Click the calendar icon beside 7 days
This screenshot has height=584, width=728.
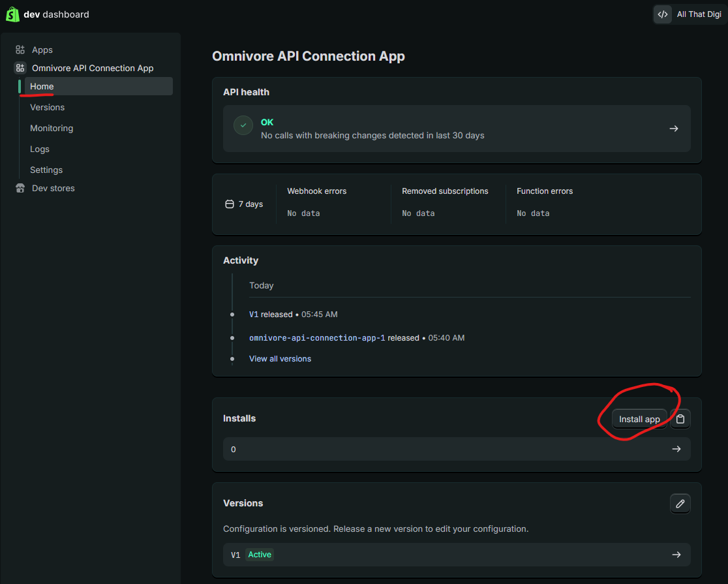[230, 204]
